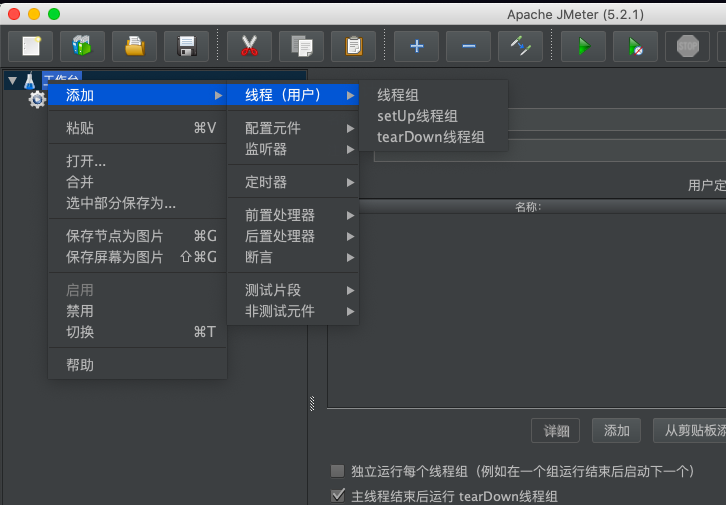Select 切换 in context menu
Image resolution: width=726 pixels, height=505 pixels.
click(138, 332)
